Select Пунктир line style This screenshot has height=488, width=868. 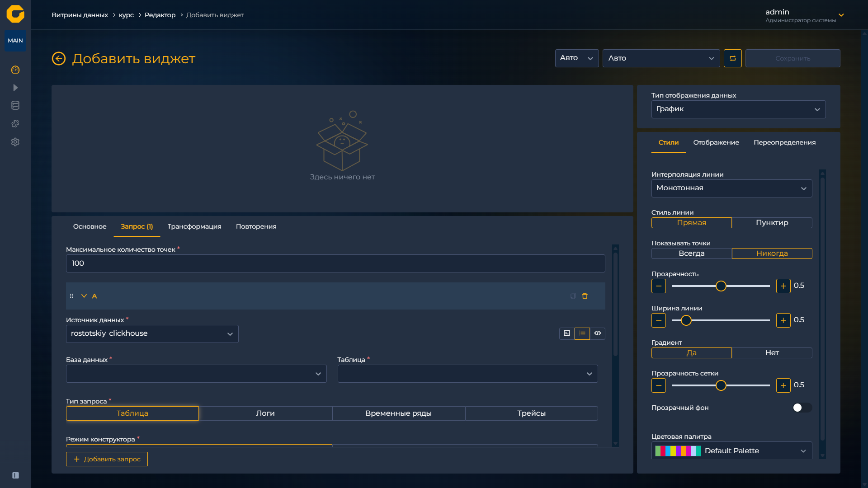[x=772, y=223]
